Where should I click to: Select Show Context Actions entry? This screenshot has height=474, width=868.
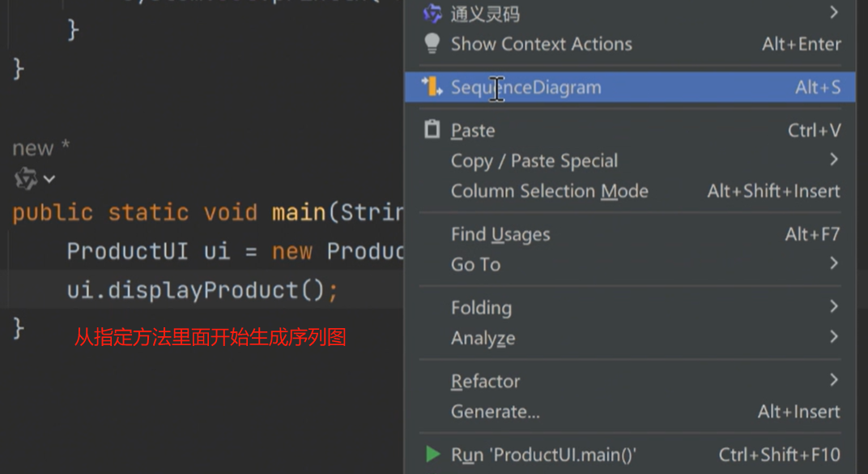[x=541, y=44]
